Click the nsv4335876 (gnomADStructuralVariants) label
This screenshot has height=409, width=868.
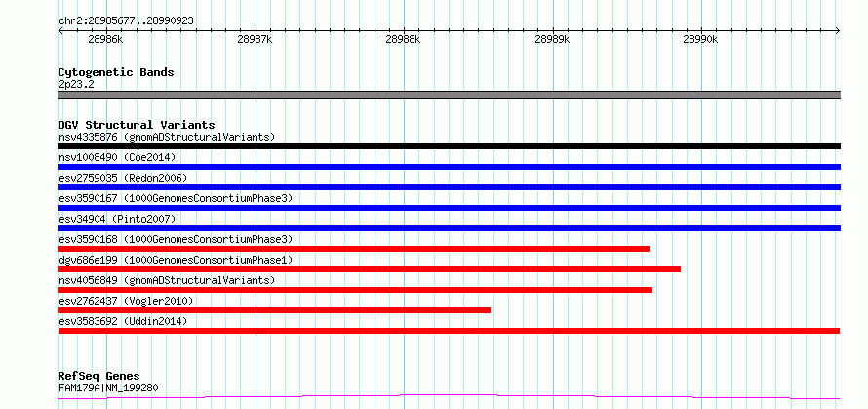coord(167,137)
